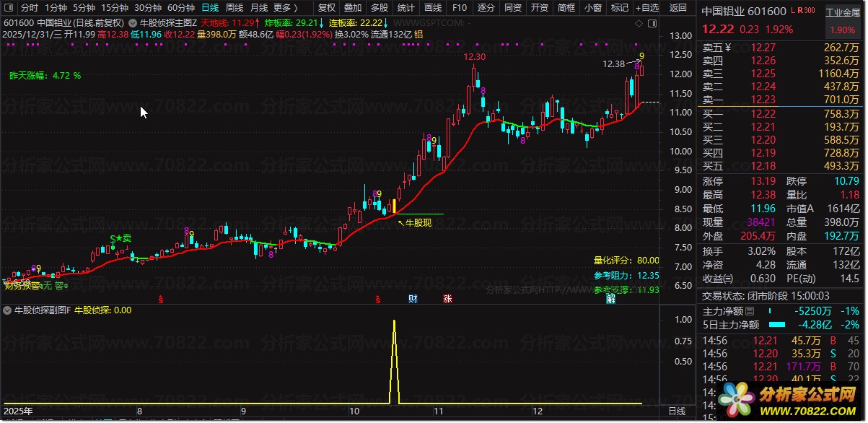Open the 标记 marking tool
The height and width of the screenshot is (423, 868).
[620, 8]
